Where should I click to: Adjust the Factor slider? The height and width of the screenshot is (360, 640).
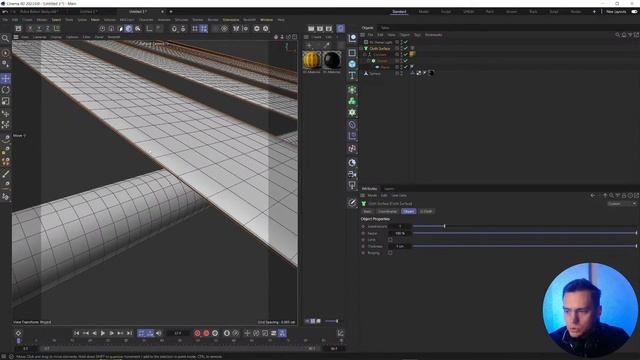point(524,233)
